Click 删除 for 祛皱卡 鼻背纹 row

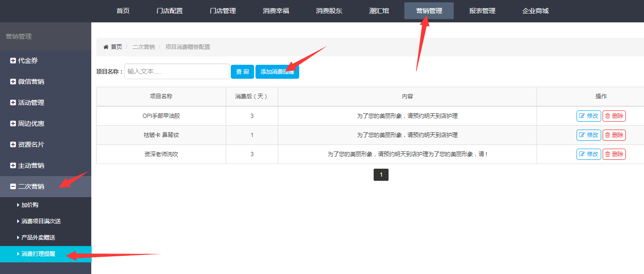614,135
